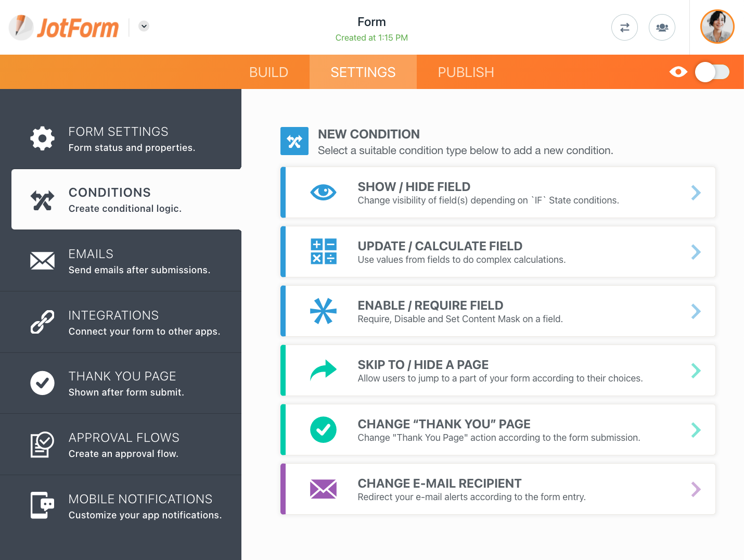Expand the Change E-mail Recipient chevron

click(696, 489)
